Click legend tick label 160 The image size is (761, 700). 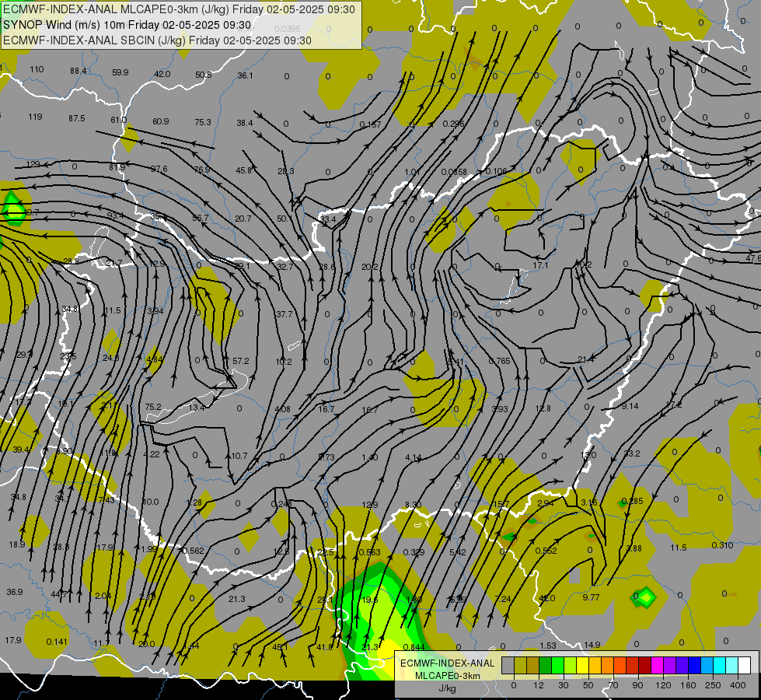click(x=688, y=685)
